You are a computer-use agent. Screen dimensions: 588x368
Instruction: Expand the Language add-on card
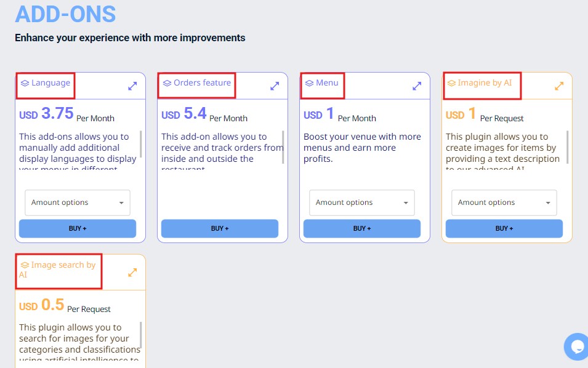coord(132,86)
